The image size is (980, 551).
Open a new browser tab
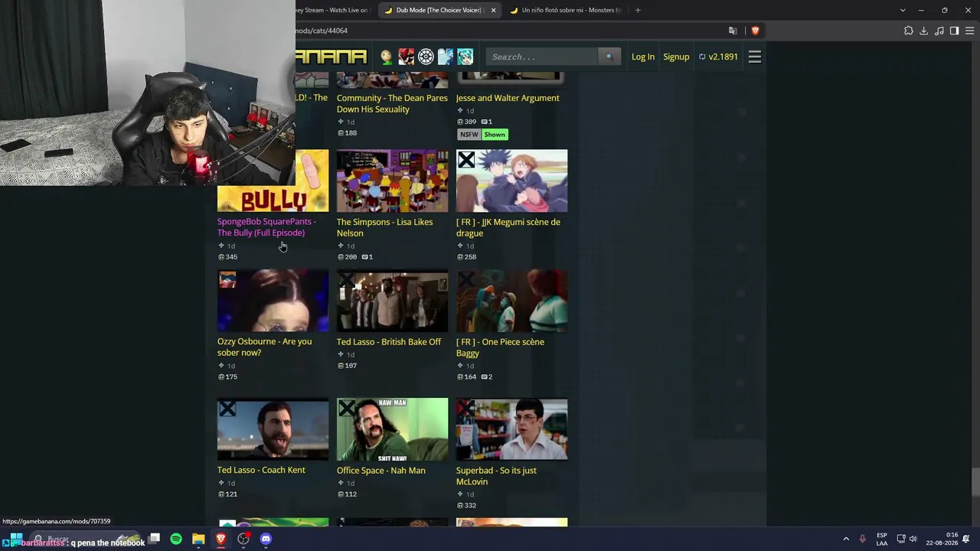[x=638, y=10]
